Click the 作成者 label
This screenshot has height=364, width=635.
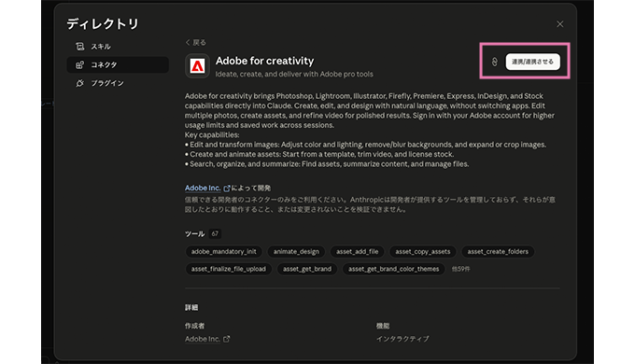(195, 326)
